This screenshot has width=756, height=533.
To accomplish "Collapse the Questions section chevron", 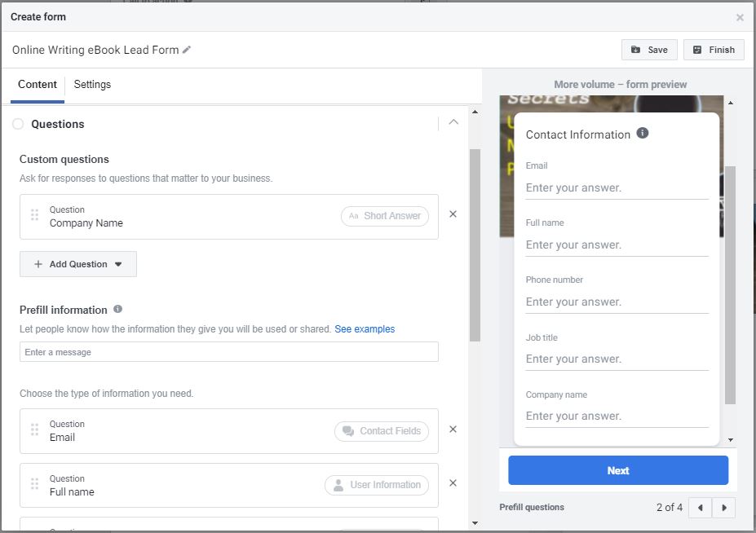I will pos(453,122).
